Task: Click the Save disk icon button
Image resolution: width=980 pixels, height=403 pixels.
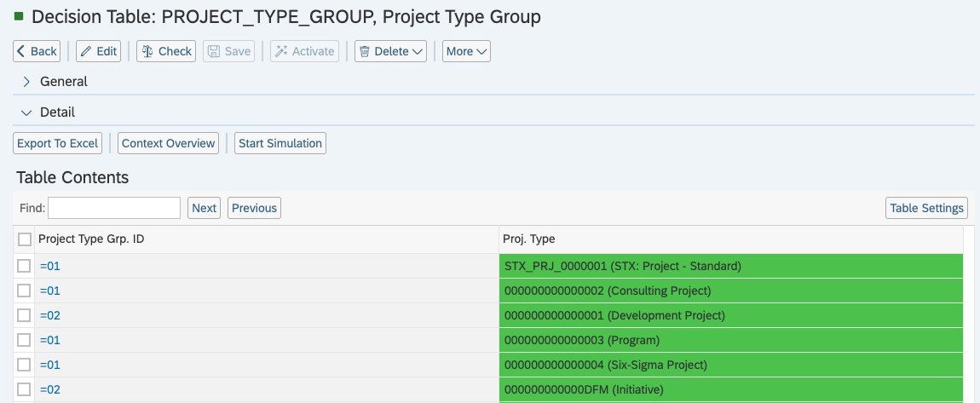Action: pyautogui.click(x=228, y=51)
